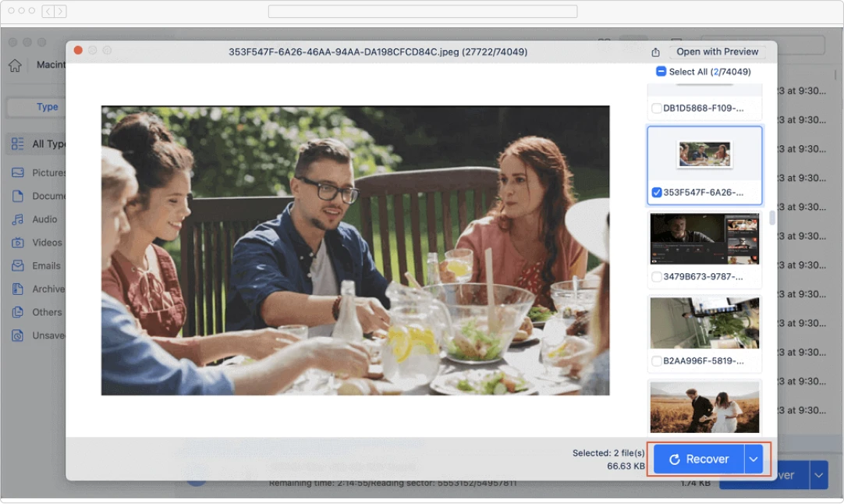Image resolution: width=844 pixels, height=504 pixels.
Task: Switch to the Type tab in sidebar
Action: point(48,107)
